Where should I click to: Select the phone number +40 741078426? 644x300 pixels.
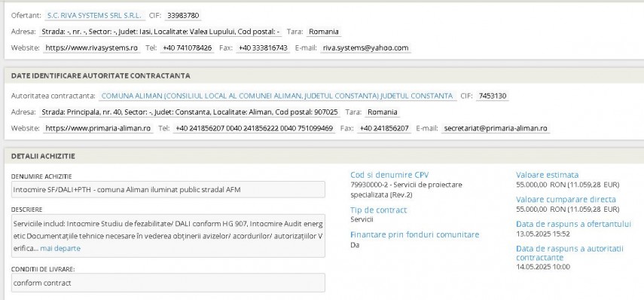point(188,47)
